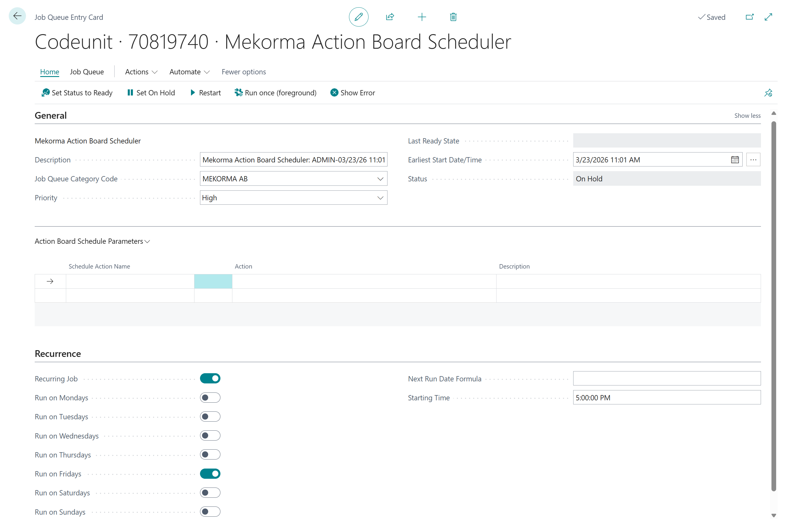Go back with the arrow button
This screenshot has width=812, height=519.
point(17,16)
